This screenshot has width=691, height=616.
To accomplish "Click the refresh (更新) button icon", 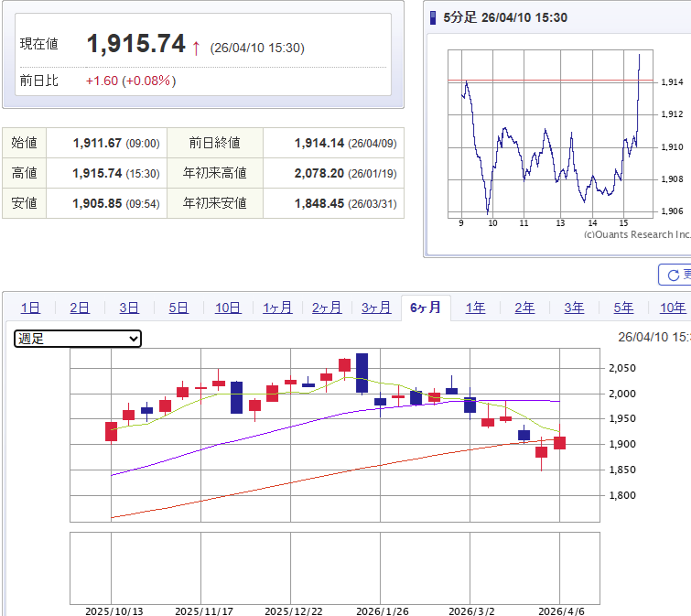I will pos(675,275).
